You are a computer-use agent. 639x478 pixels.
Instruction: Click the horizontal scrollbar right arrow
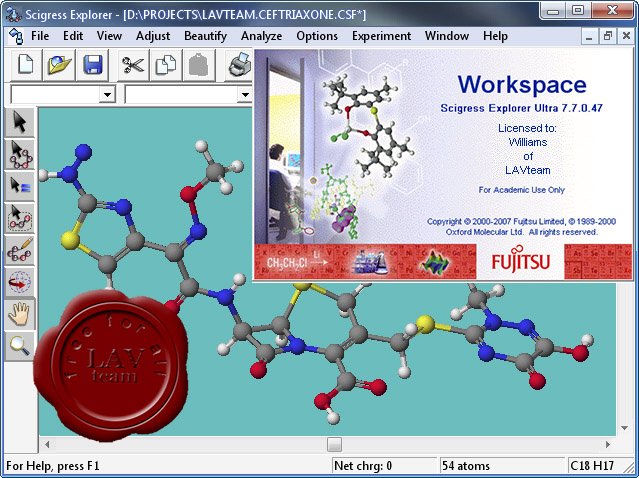[x=608, y=444]
